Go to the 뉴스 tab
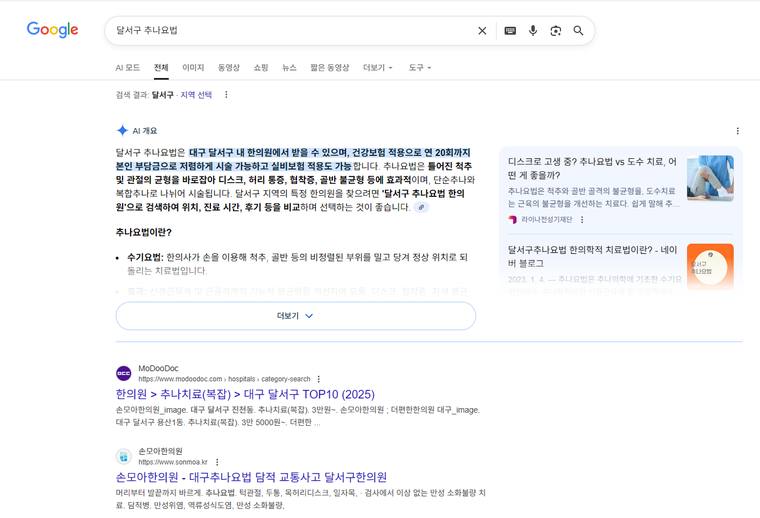Image resolution: width=760 pixels, height=518 pixels. 289,67
